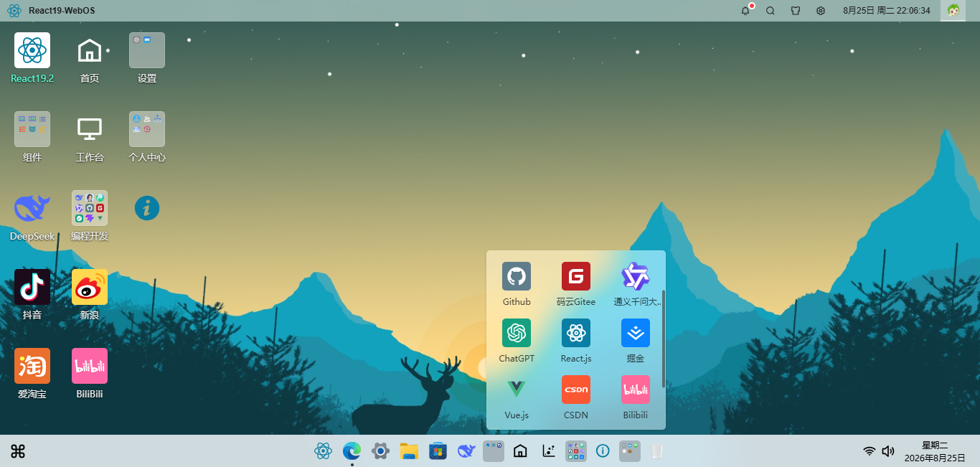Toggle the volume speaker icon in taskbar
The height and width of the screenshot is (467, 980).
888,451
